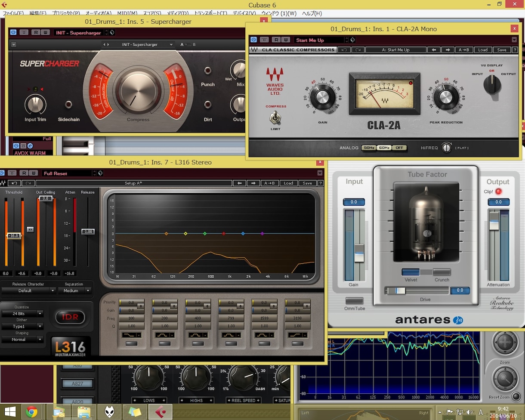Open デバイス(V) menu
525x420 pixels.
click(x=244, y=13)
